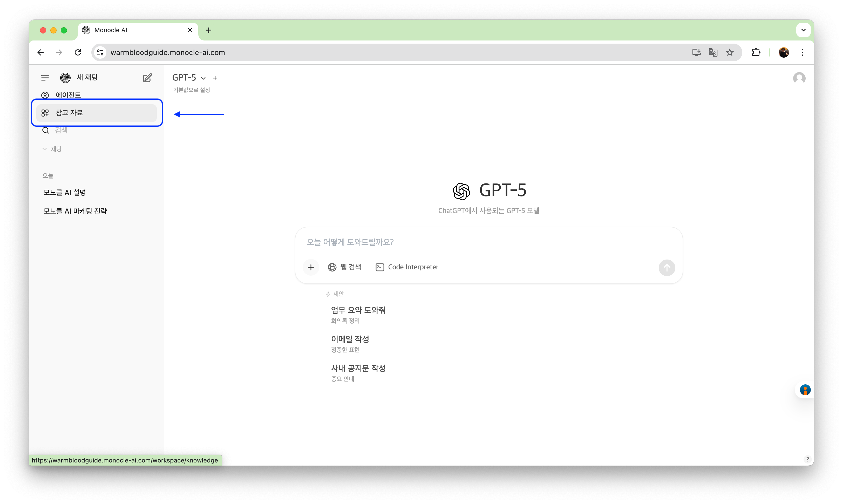Open the highlighted 참고 자료 section
This screenshot has width=843, height=504.
70,112
